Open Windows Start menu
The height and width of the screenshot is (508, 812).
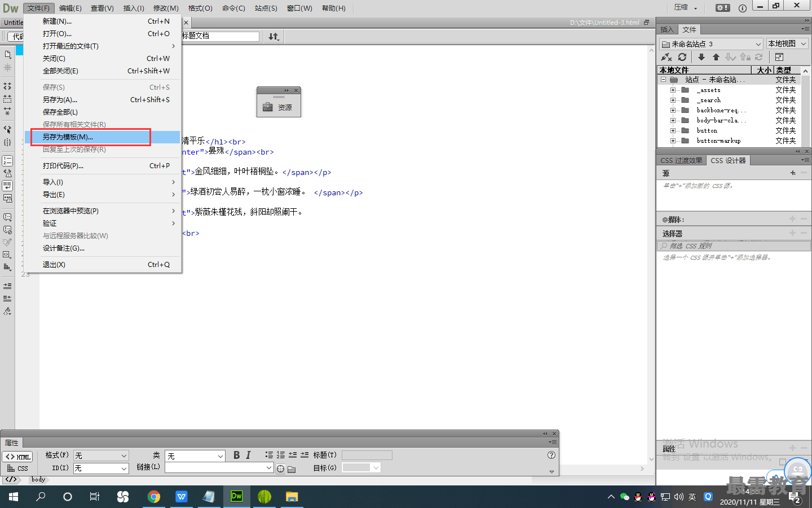click(14, 497)
